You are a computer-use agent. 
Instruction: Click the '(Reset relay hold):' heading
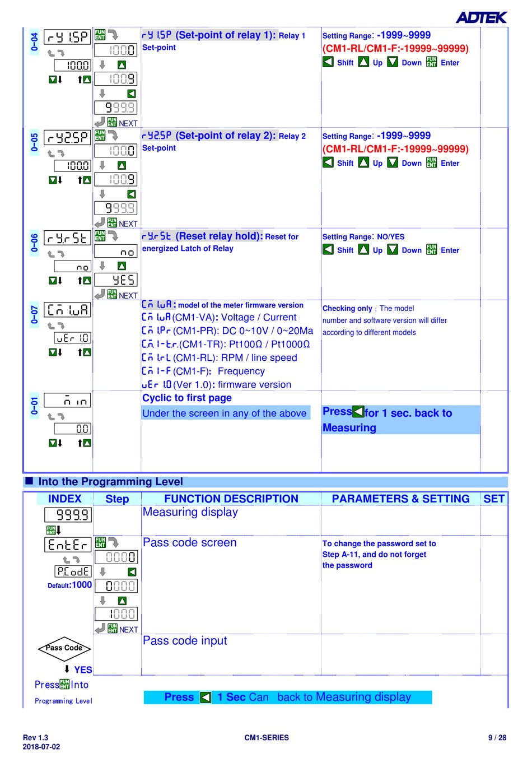(x=219, y=236)
